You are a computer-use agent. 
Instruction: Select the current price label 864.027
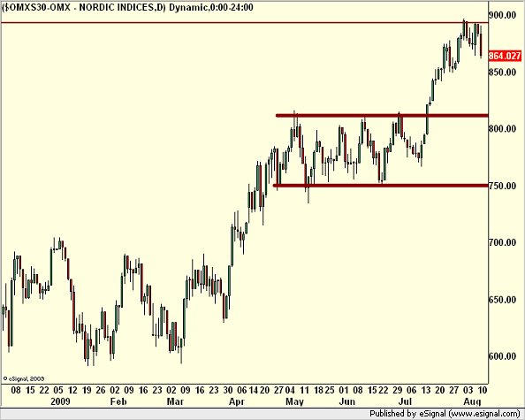[x=505, y=56]
